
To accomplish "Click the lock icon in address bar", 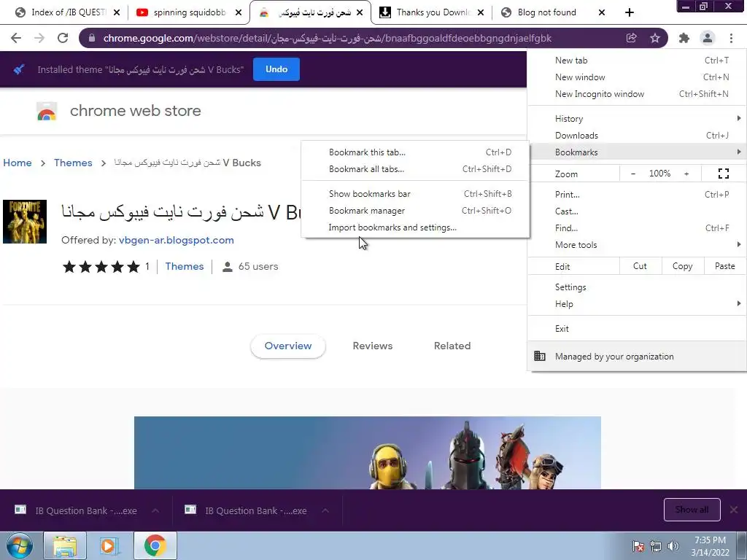I will [92, 38].
